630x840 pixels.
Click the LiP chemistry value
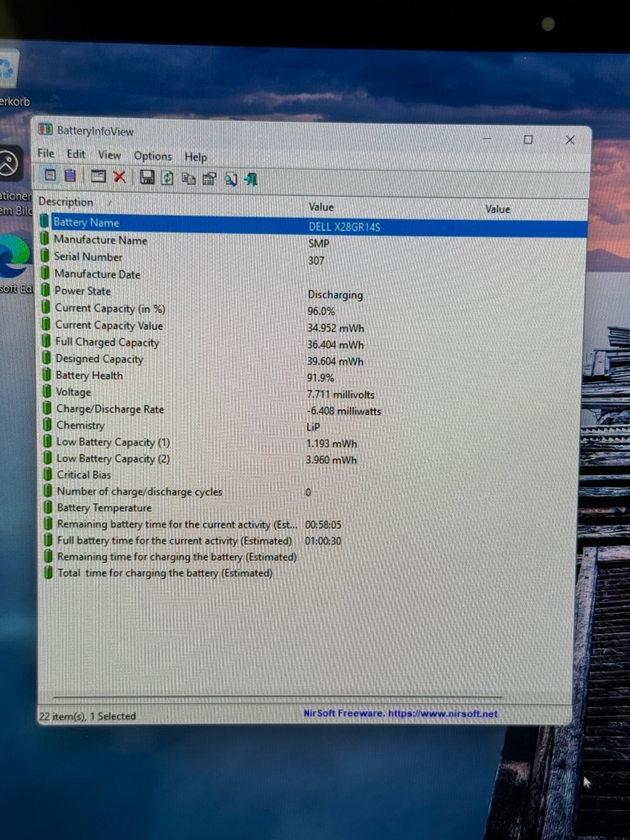(313, 427)
